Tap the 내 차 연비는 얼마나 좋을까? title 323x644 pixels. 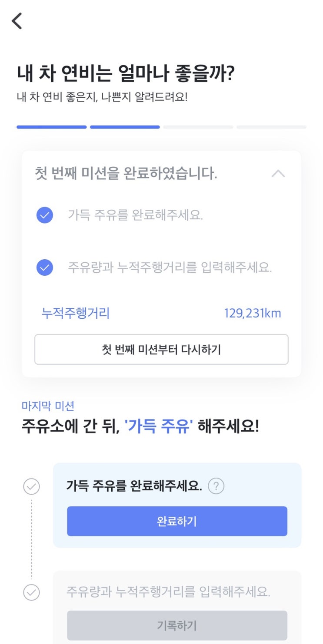point(126,74)
